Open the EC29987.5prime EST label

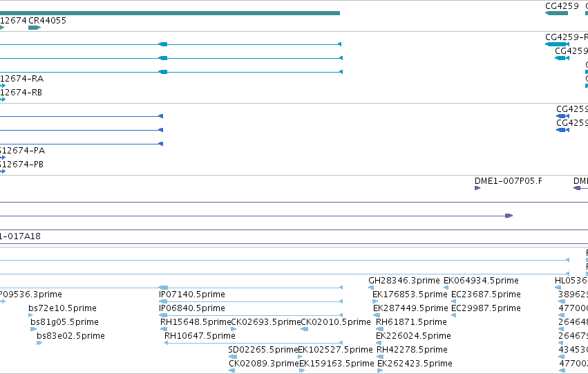click(x=486, y=308)
